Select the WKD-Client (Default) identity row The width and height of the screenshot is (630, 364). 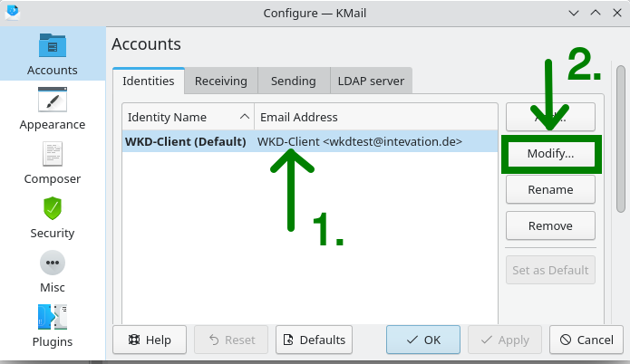[x=310, y=141]
